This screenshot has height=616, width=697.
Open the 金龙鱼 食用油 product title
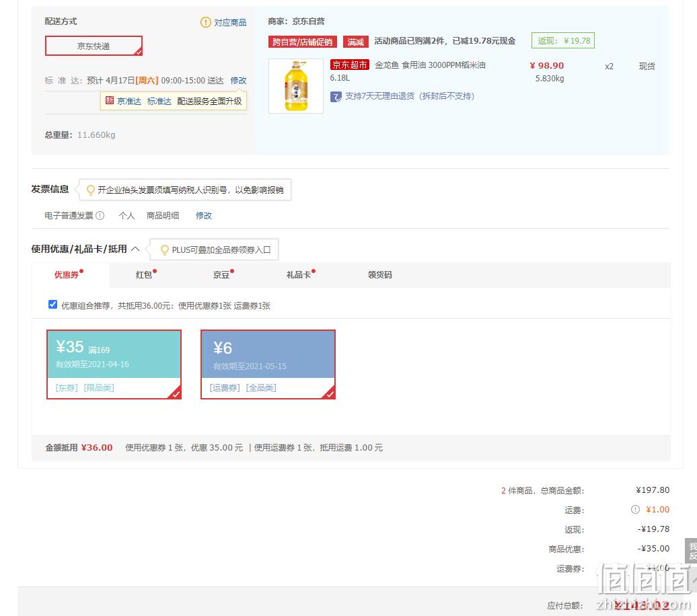pyautogui.click(x=430, y=65)
